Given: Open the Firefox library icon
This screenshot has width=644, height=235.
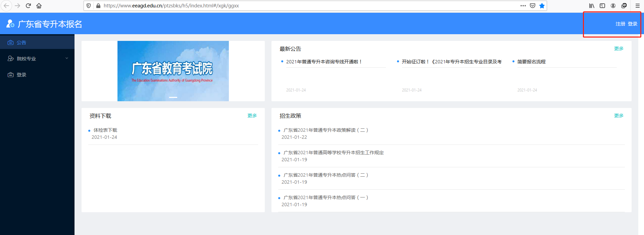Looking at the screenshot, I should pos(592,6).
